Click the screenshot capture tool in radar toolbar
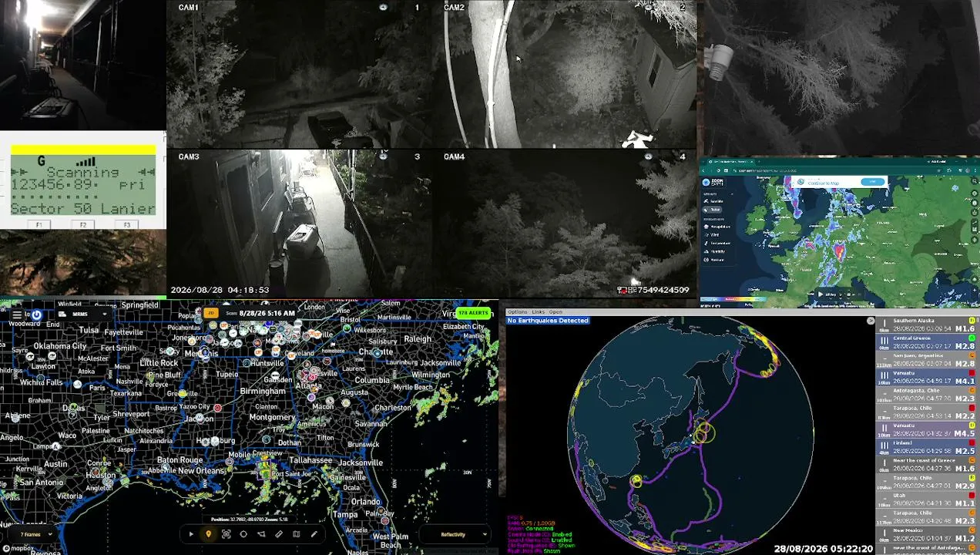Image resolution: width=980 pixels, height=555 pixels. 226,534
